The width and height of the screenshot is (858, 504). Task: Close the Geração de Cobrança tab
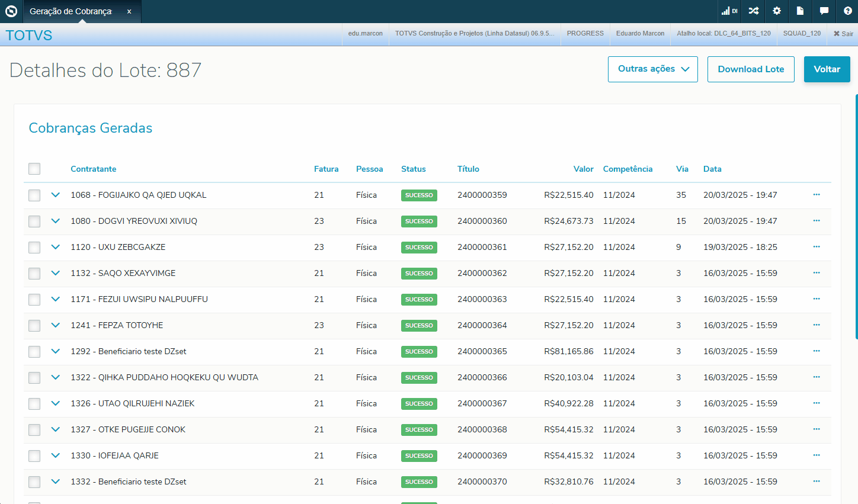(x=129, y=11)
